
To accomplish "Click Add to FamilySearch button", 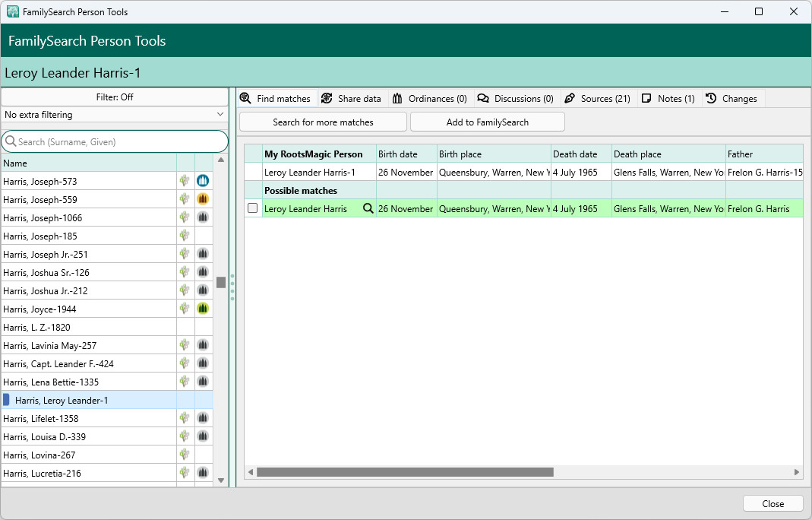I will point(488,122).
